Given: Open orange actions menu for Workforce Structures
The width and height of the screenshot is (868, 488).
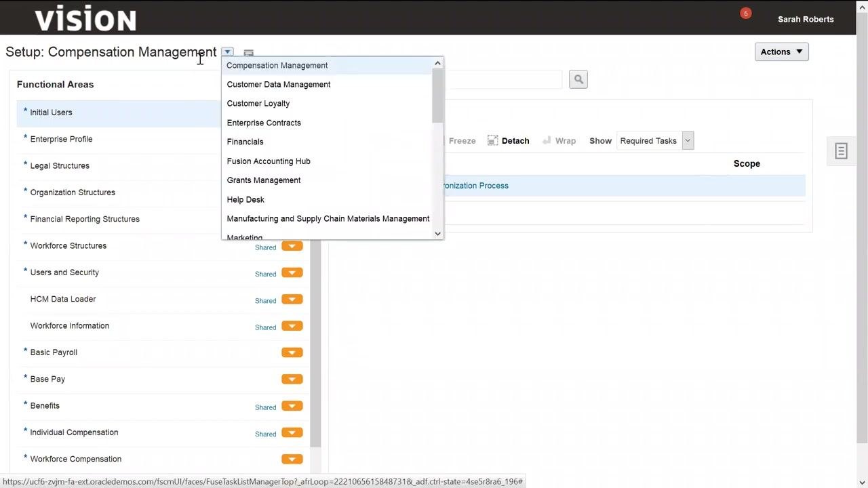Looking at the screenshot, I should click(x=292, y=246).
